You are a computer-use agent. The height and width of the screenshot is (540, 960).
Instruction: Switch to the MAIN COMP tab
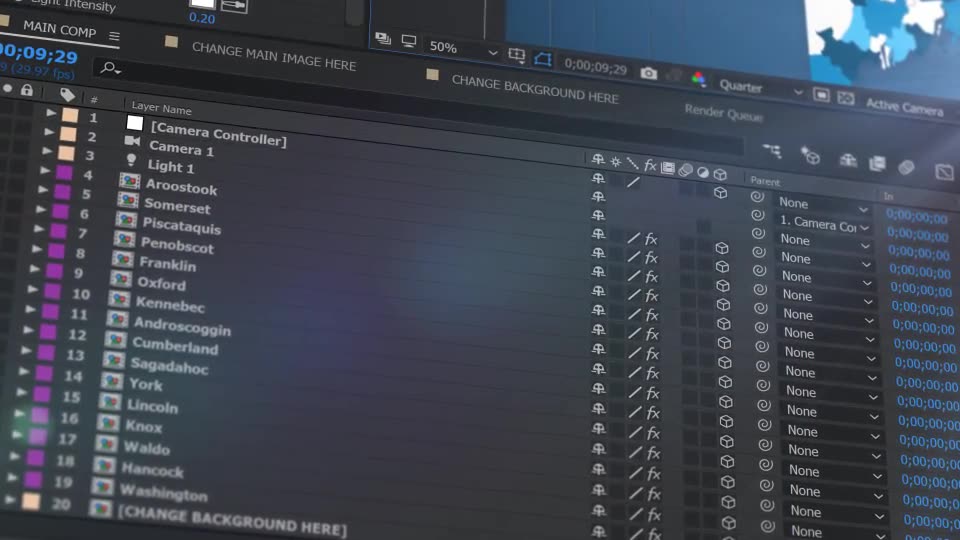pyautogui.click(x=59, y=29)
